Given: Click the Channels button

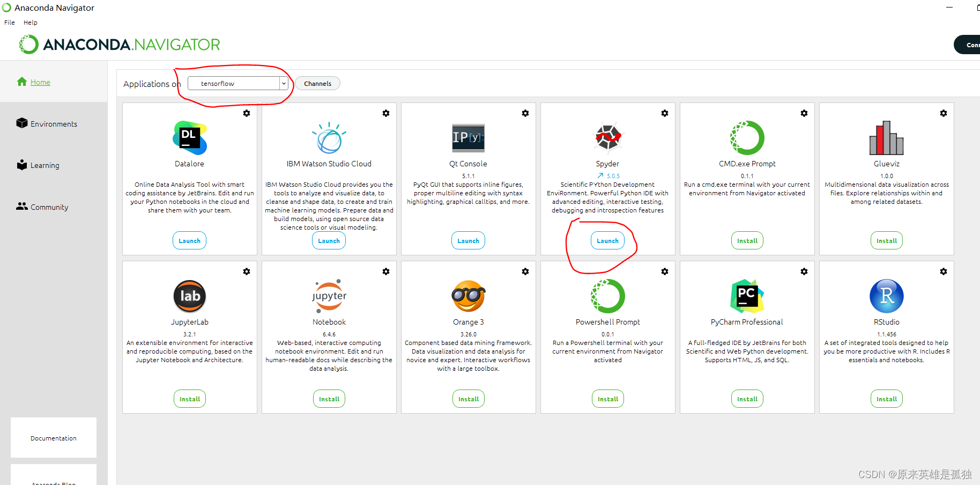Looking at the screenshot, I should click(x=317, y=83).
